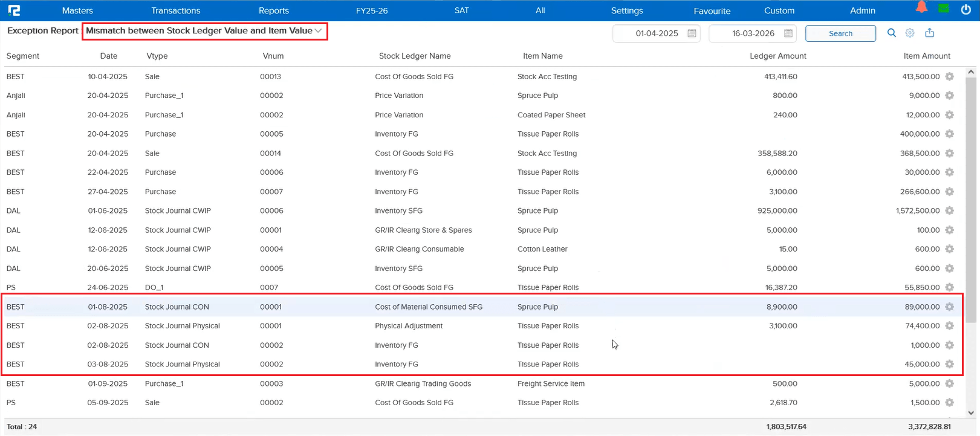
Task: Click gear icon on 45,000.00 row
Action: [950, 364]
